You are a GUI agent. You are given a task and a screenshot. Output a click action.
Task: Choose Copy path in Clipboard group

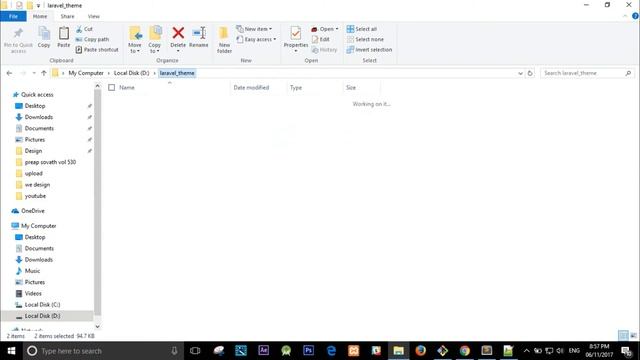click(92, 39)
